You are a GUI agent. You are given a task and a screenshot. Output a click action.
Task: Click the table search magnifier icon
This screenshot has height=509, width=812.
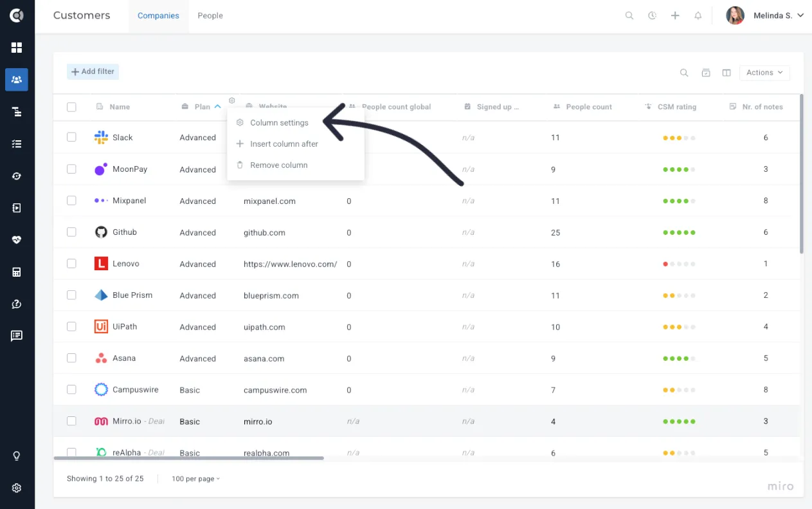[684, 73]
